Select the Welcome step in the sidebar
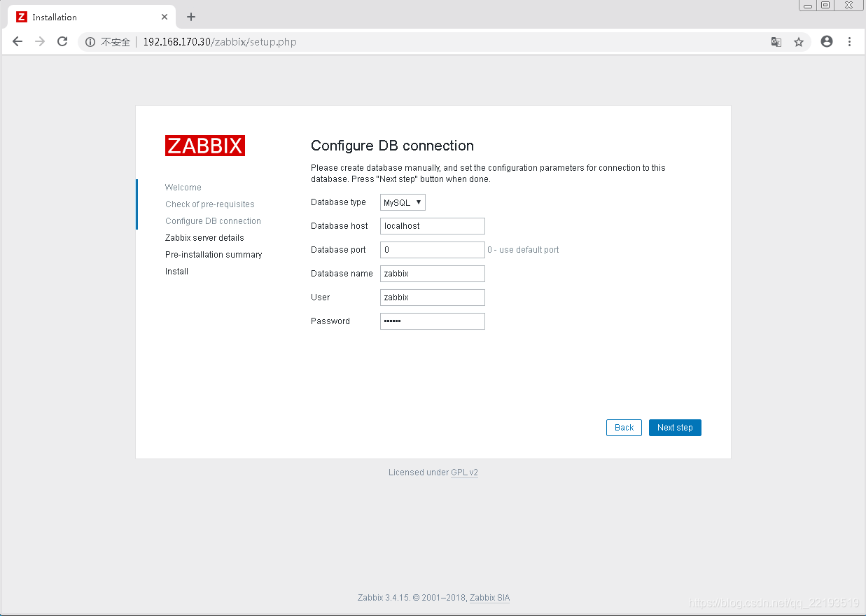This screenshot has width=866, height=616. tap(183, 188)
